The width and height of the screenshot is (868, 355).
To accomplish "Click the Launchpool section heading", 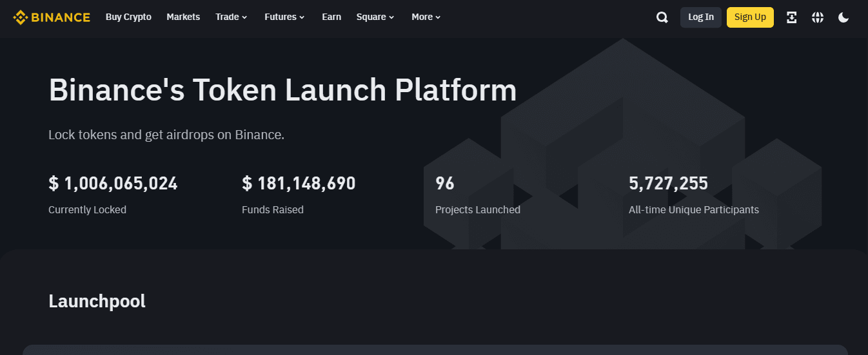I will 97,301.
